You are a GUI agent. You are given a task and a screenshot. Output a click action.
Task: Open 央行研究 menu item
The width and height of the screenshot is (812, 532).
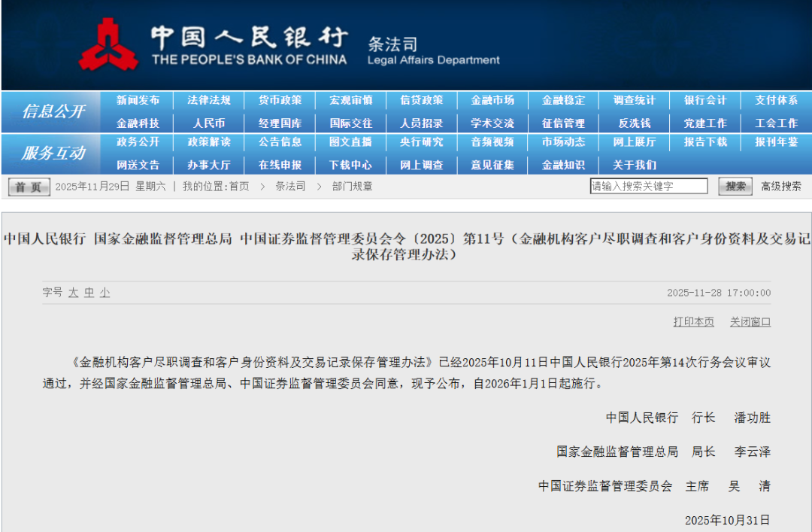tap(422, 142)
